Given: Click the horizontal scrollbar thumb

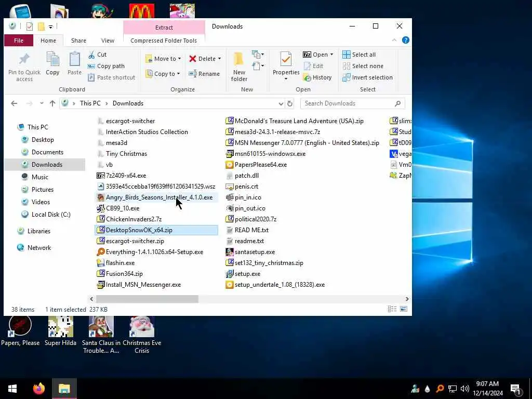Looking at the screenshot, I should [x=147, y=299].
